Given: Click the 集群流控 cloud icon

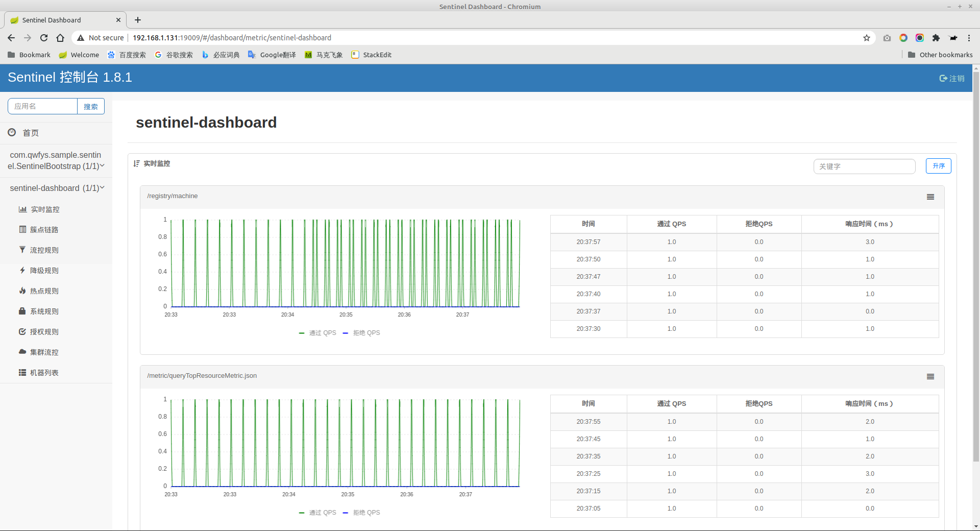Looking at the screenshot, I should point(22,352).
